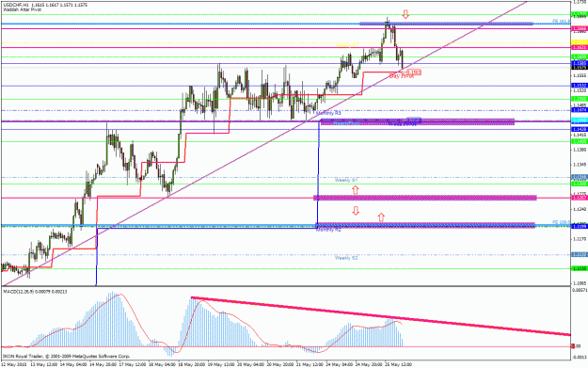Image resolution: width=588 pixels, height=368 pixels.
Task: Click the -0.0013 MACD scale value
Action: point(580,357)
